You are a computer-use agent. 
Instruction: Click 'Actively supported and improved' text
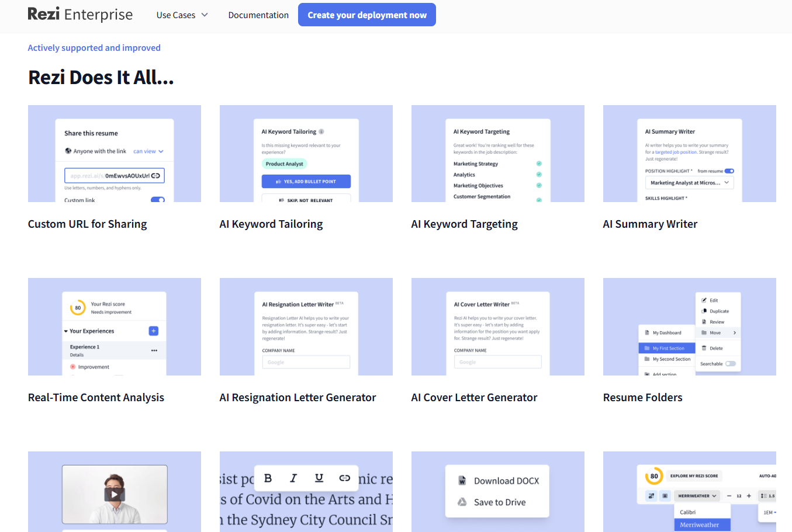[x=94, y=48]
